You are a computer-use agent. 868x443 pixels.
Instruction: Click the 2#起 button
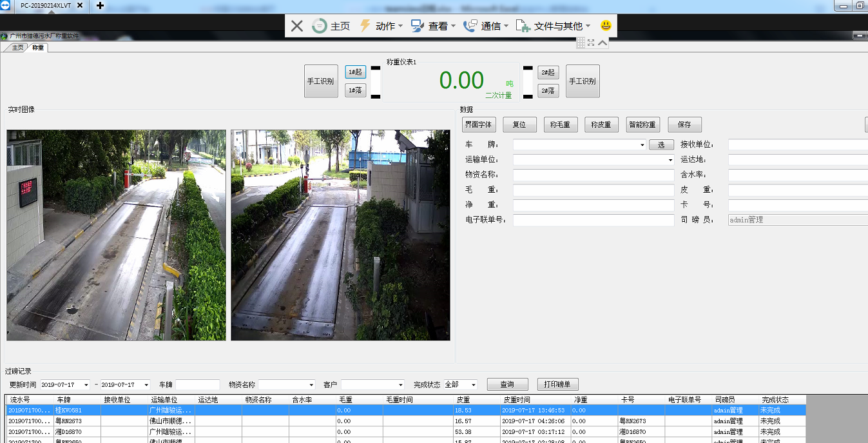pos(548,72)
